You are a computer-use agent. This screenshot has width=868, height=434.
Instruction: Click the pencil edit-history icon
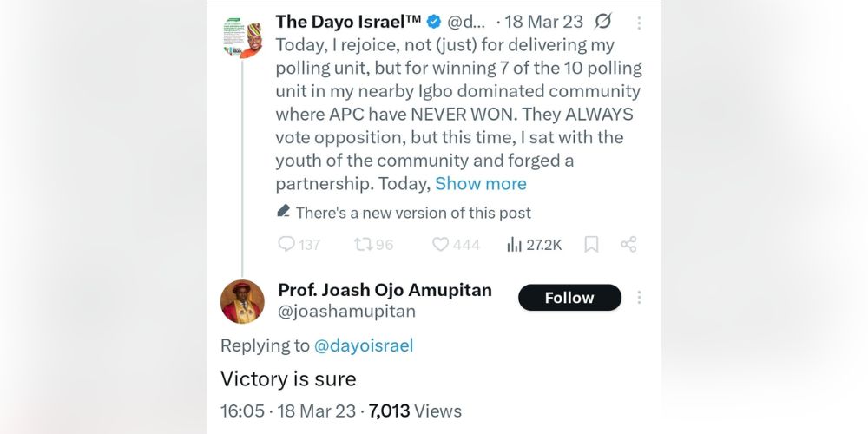coord(283,212)
